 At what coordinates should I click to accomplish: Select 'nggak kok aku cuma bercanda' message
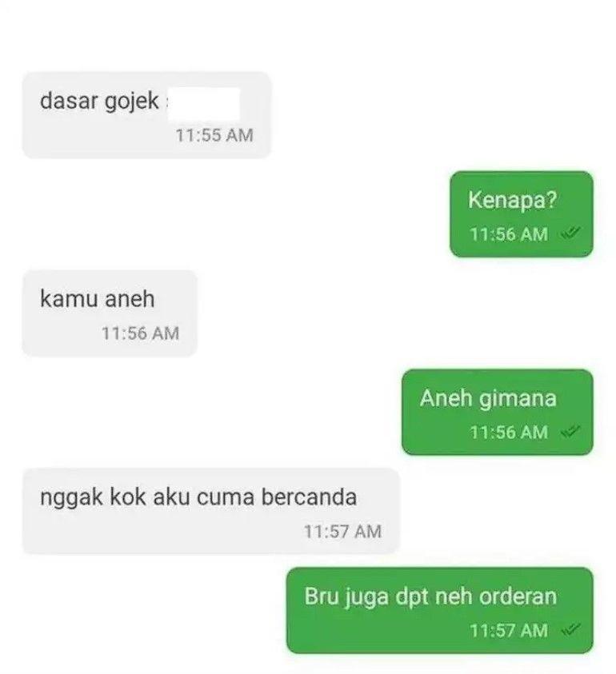211,511
